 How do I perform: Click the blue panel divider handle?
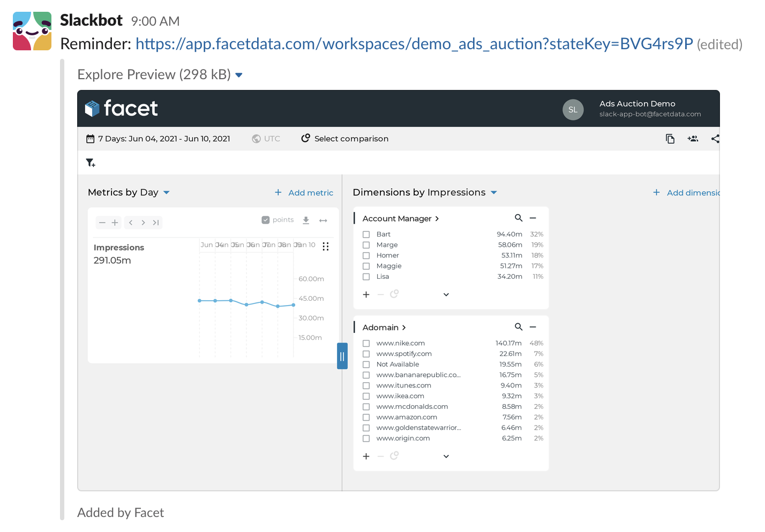(342, 356)
